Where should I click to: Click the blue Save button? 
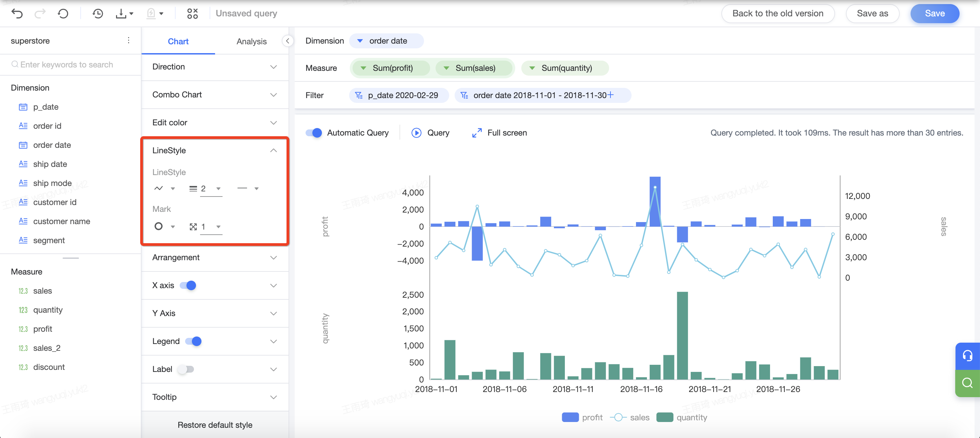point(935,13)
